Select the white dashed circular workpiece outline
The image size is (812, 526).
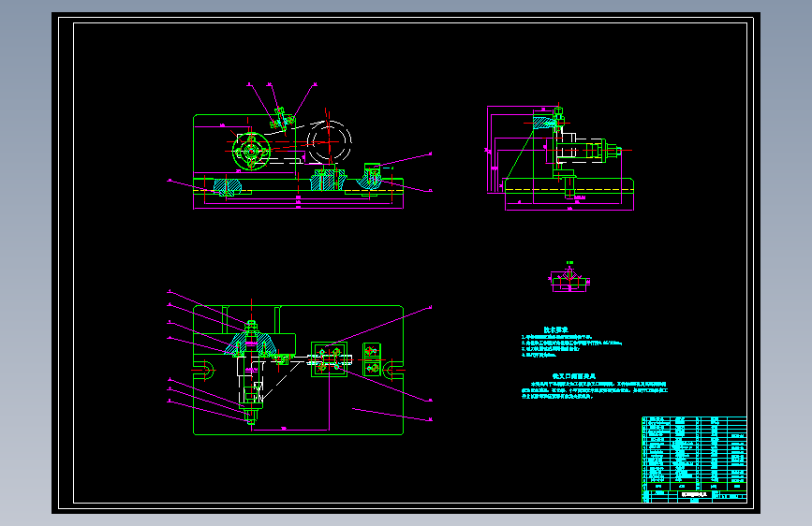(329, 140)
